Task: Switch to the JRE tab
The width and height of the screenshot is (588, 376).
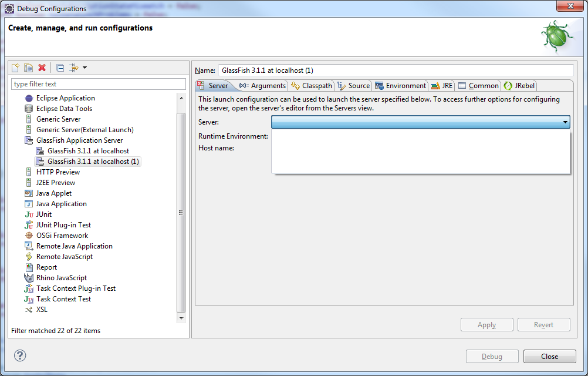Action: [442, 86]
